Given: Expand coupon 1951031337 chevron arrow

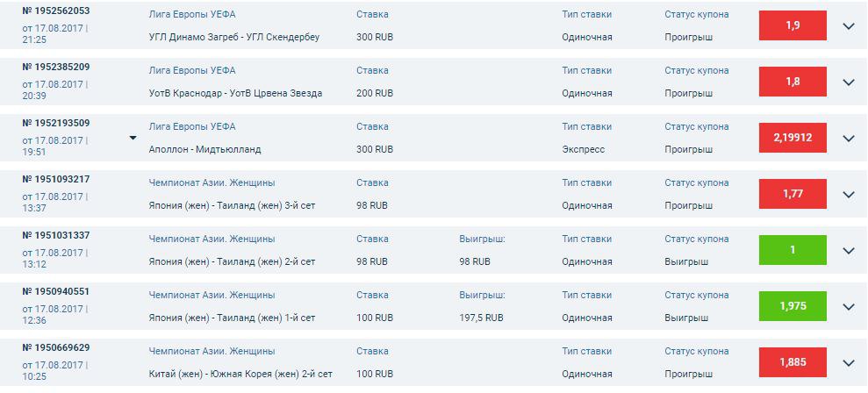Looking at the screenshot, I should 848,251.
